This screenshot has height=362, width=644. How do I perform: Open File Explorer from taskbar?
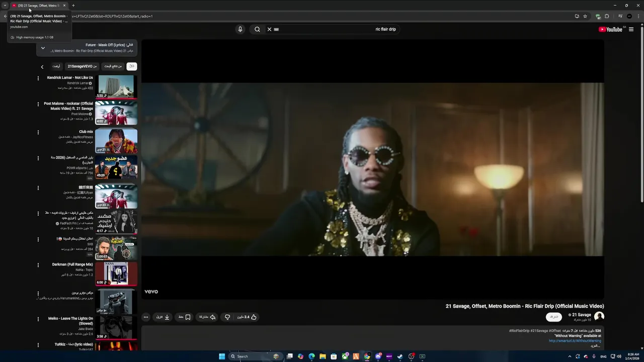click(323, 356)
